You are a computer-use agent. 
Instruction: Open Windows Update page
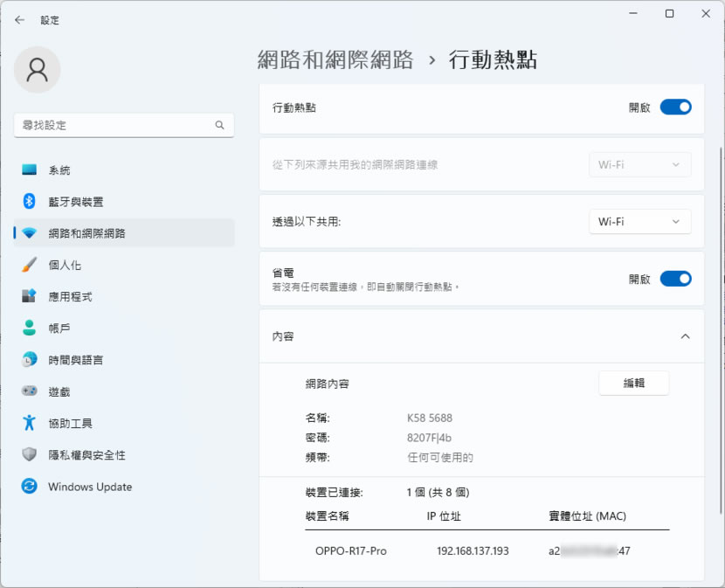click(124, 487)
